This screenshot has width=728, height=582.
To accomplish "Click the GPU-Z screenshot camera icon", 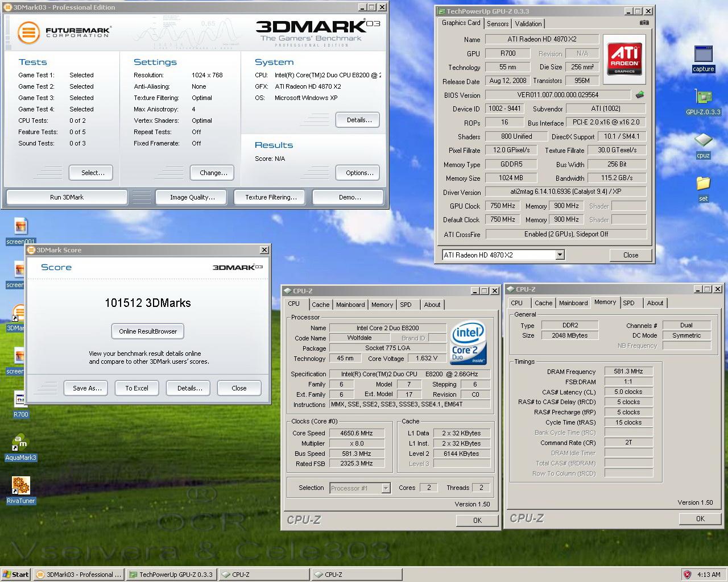I will (644, 23).
